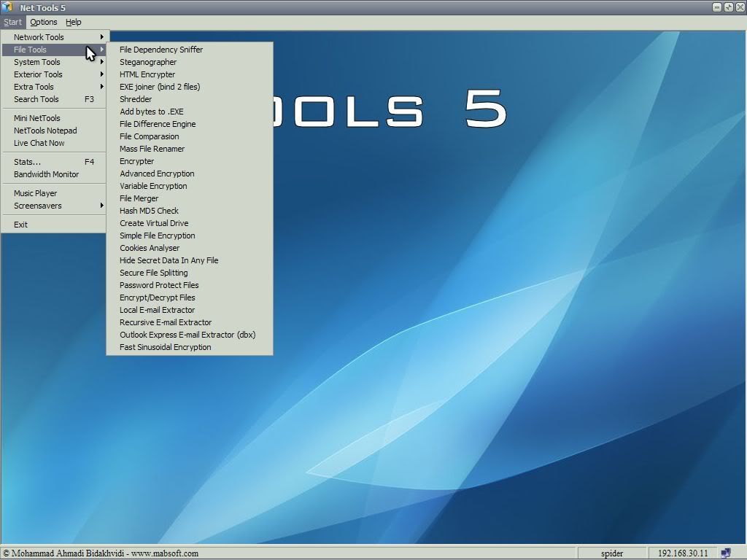This screenshot has width=747, height=560.
Task: Choose Hide Secret Data In Any File
Action: click(190, 260)
